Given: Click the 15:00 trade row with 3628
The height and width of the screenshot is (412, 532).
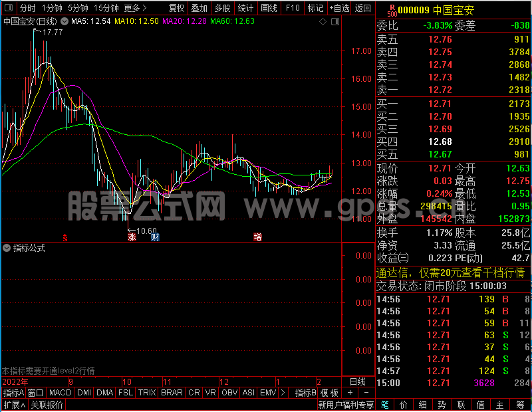Looking at the screenshot, I should [454, 383].
